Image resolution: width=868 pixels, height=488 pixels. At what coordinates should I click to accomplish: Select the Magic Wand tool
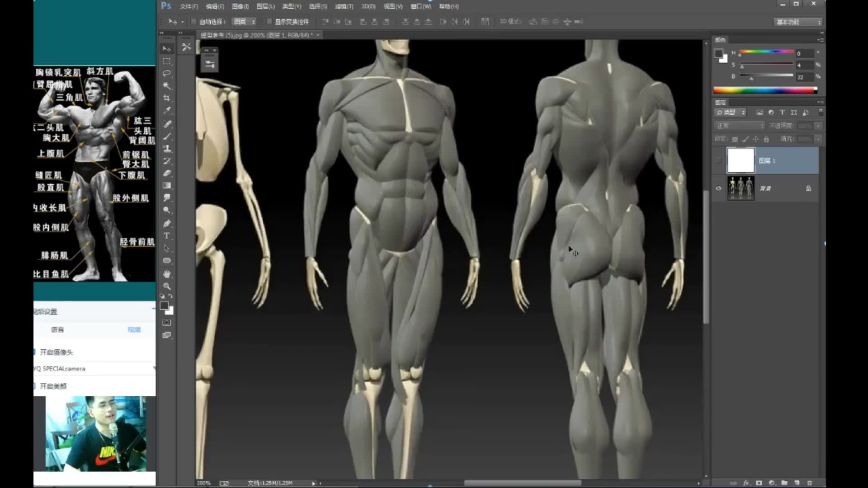pyautogui.click(x=167, y=85)
